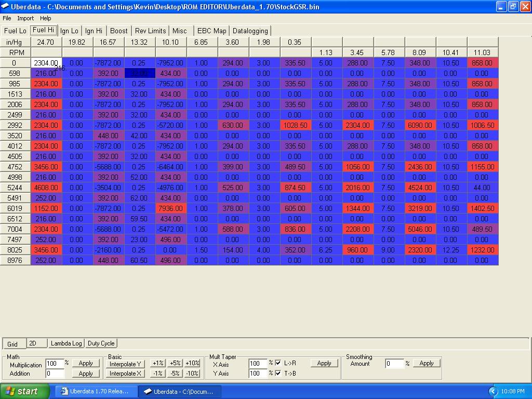Open the Ign Hi tab
Image resolution: width=532 pixels, height=399 pixels.
[x=94, y=31]
